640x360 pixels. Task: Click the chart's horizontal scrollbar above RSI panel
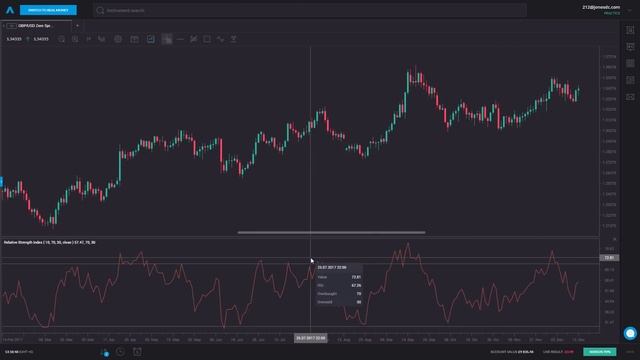[x=331, y=233]
